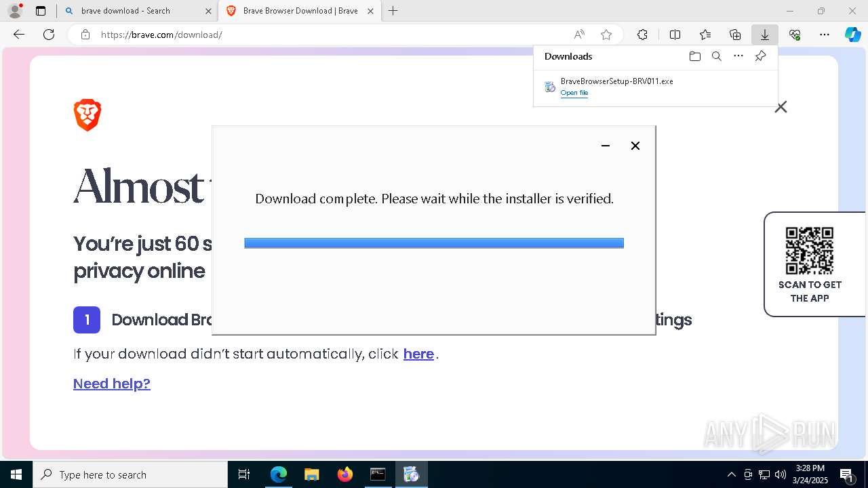Refresh the current page

point(49,35)
